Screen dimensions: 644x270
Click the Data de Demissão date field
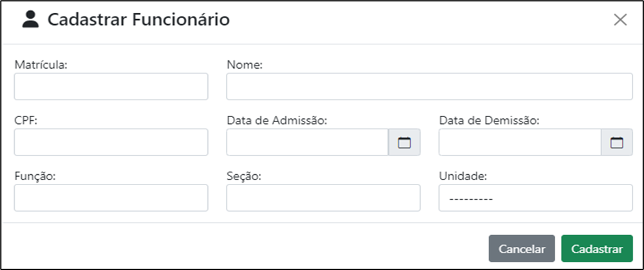tap(520, 142)
